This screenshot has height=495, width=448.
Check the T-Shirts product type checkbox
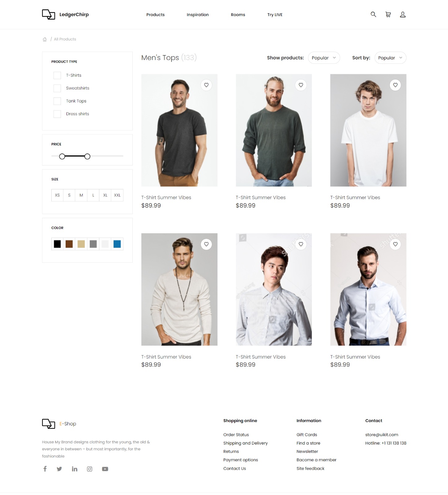[57, 75]
